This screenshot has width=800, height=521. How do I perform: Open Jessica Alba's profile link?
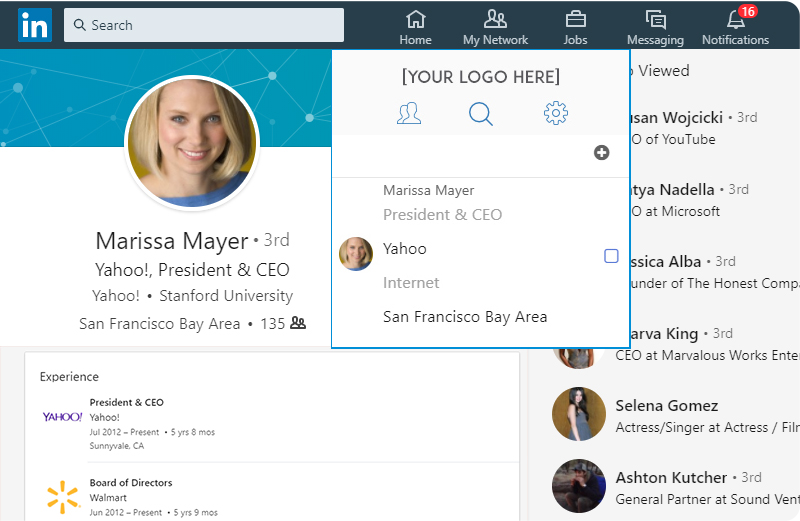pyautogui.click(x=666, y=261)
